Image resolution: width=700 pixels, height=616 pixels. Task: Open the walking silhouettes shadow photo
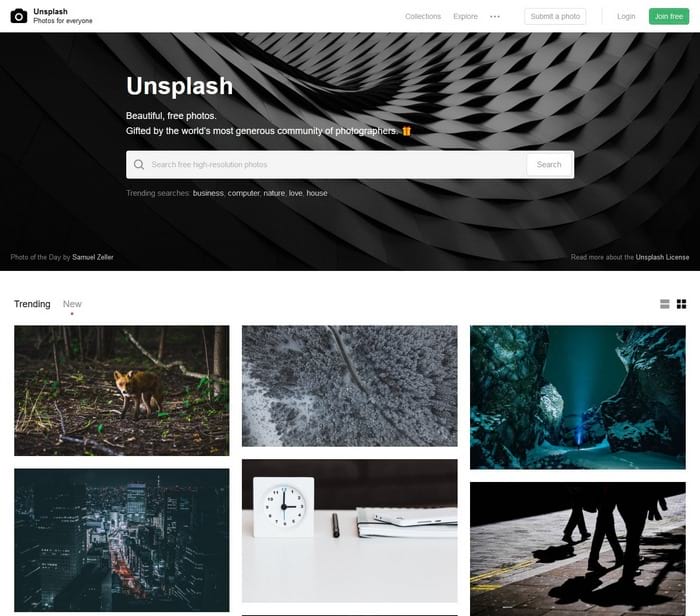pyautogui.click(x=578, y=549)
